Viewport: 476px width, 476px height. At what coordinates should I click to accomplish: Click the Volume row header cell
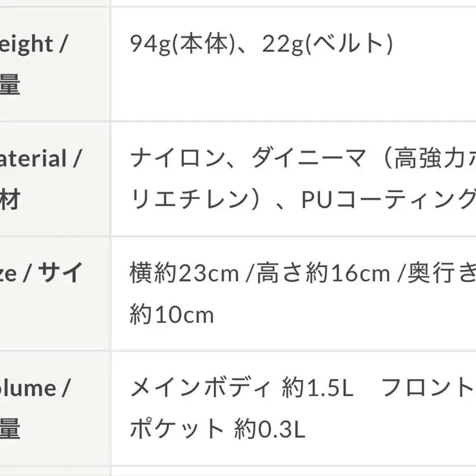(55, 408)
